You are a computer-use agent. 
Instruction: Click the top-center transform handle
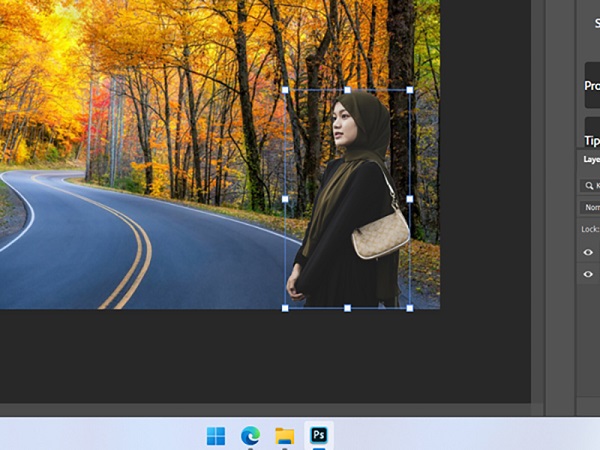347,90
